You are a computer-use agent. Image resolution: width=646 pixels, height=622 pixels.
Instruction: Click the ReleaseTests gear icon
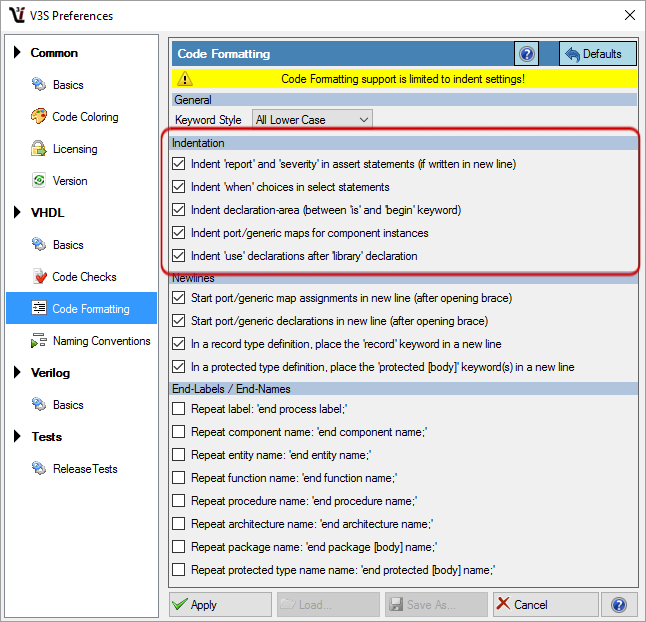click(39, 468)
